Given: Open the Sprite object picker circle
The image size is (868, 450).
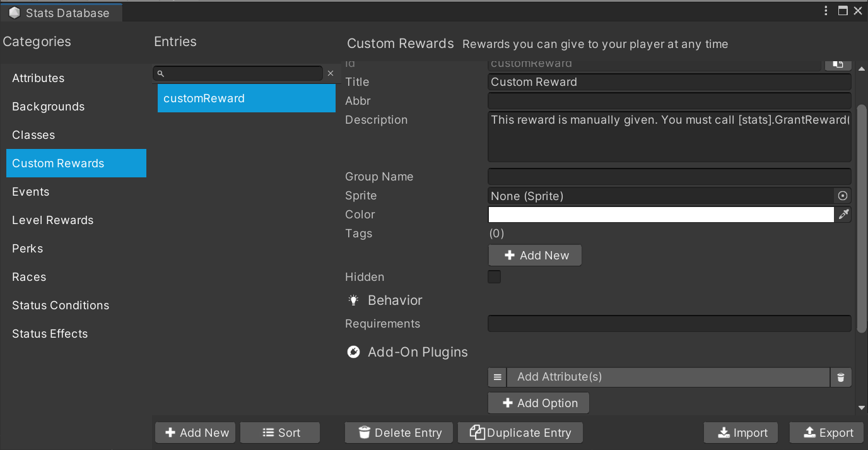Looking at the screenshot, I should (x=843, y=196).
